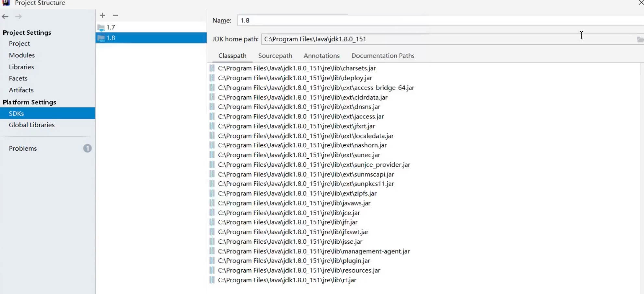Open the Project settings page
Screen dimensions: 644x294
[19, 43]
